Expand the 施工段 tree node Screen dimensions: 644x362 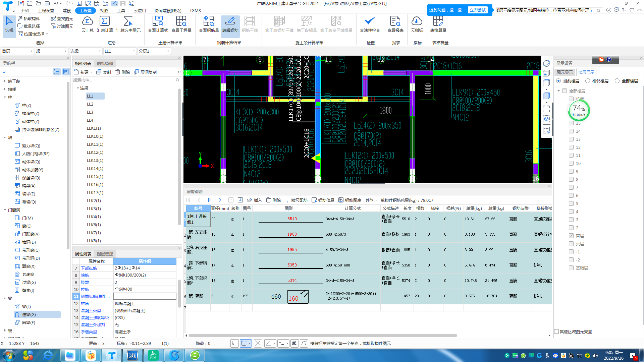(x=5, y=81)
